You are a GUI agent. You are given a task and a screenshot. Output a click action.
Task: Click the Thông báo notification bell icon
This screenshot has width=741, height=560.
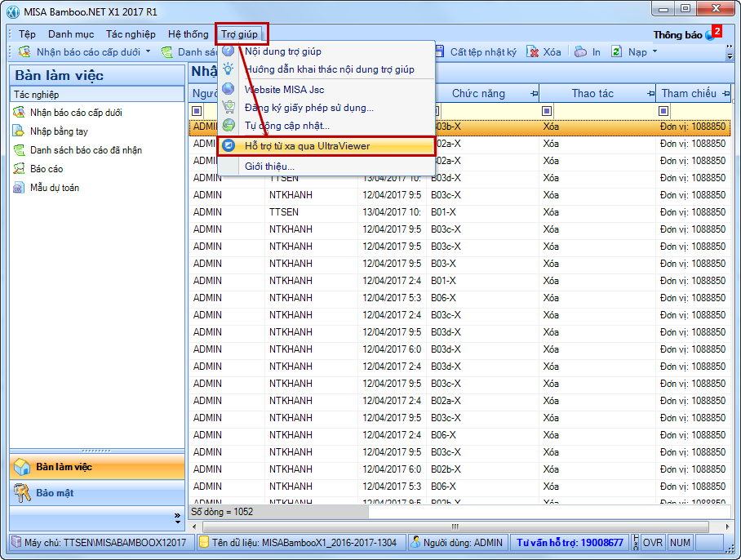[x=710, y=35]
